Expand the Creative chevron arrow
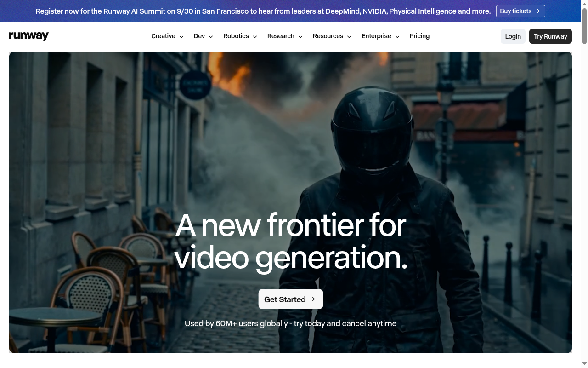 [181, 36]
